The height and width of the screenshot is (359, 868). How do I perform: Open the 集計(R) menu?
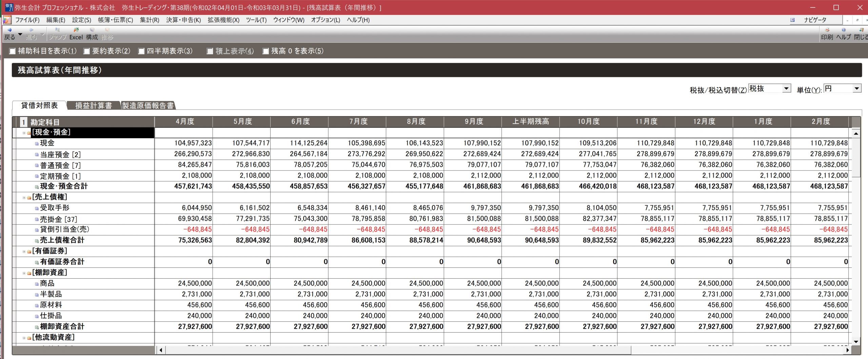[x=149, y=20]
